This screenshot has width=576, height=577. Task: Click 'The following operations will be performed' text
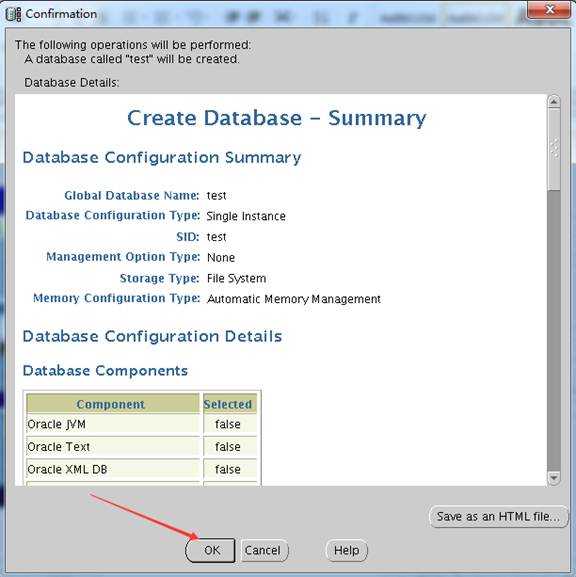133,45
